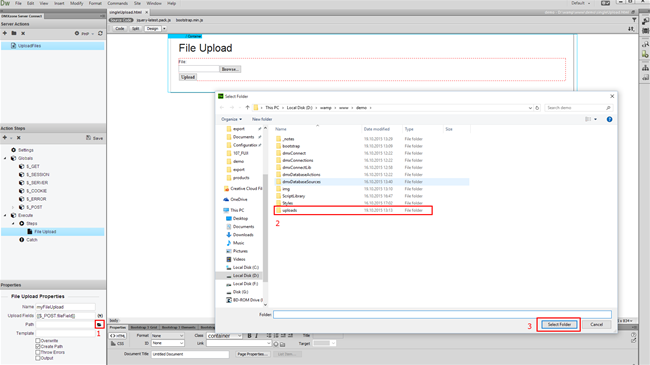Open the Design view dropdown arrow
This screenshot has height=365, width=650.
[x=164, y=29]
